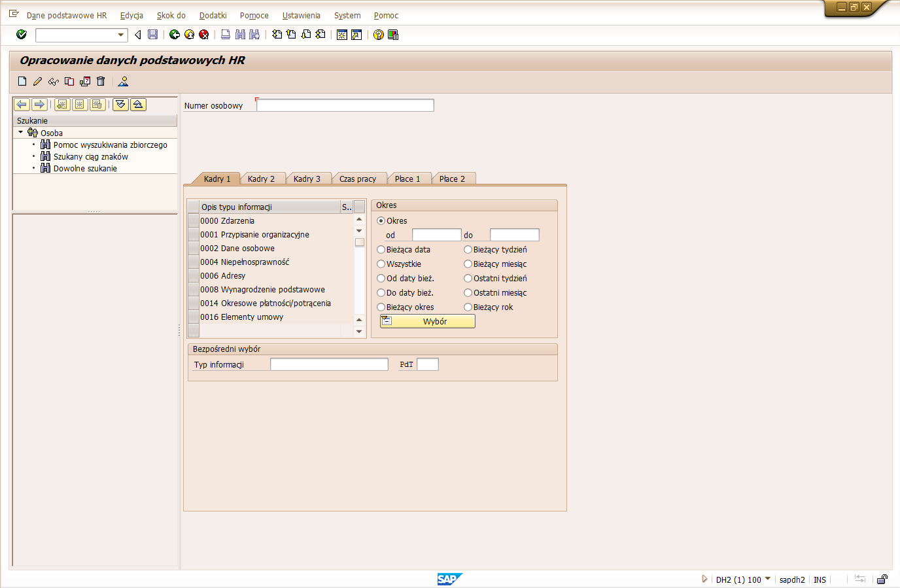Click the Last Page icon
The width and height of the screenshot is (900, 588).
(320, 35)
